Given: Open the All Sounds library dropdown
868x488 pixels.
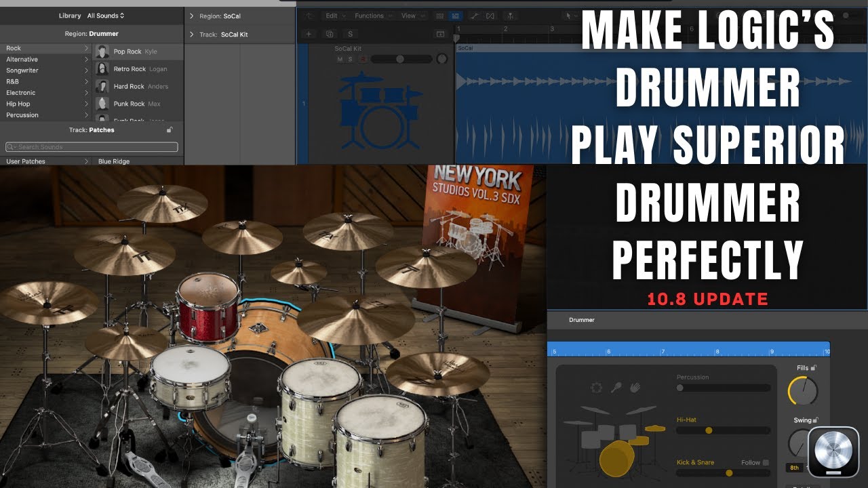Looking at the screenshot, I should [x=106, y=16].
